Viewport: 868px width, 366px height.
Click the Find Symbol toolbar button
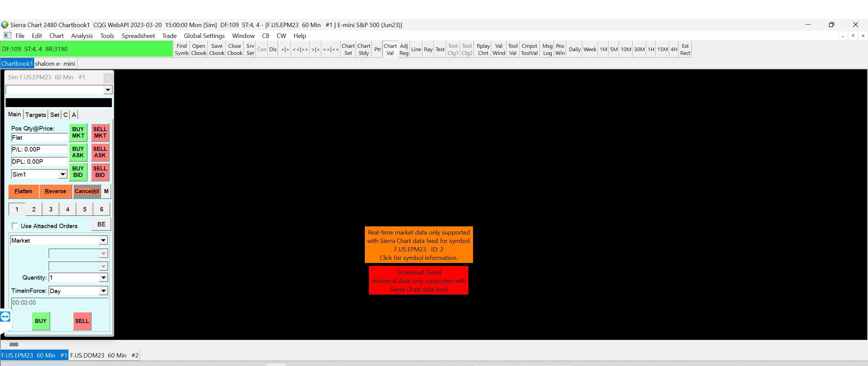pyautogui.click(x=181, y=49)
